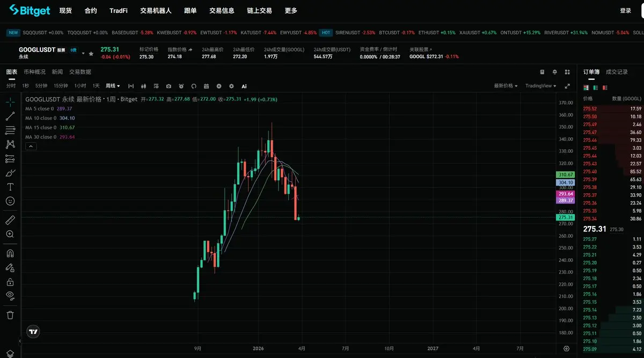Click the TradingView logo on the chart
The width and height of the screenshot is (644, 358).
coord(33,332)
